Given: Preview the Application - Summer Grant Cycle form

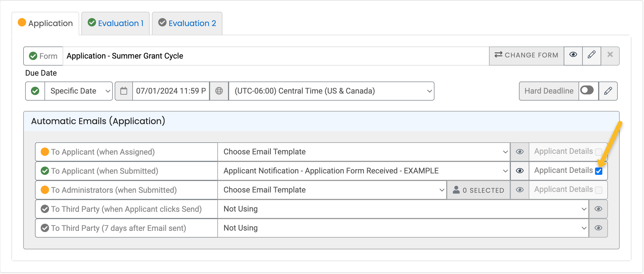Looking at the screenshot, I should pyautogui.click(x=573, y=55).
